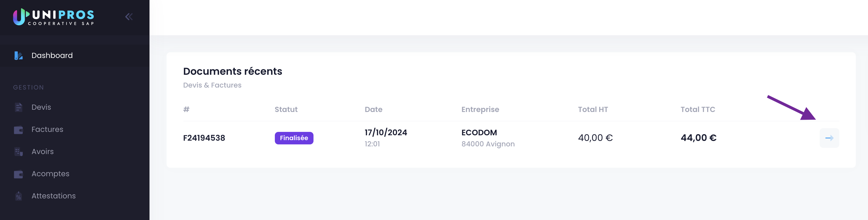Open the Dashboard icon in sidebar
This screenshot has height=220, width=868.
click(x=18, y=56)
